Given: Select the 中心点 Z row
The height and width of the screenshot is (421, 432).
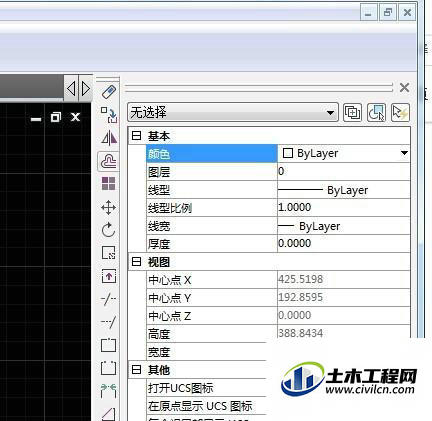Looking at the screenshot, I should tap(278, 316).
